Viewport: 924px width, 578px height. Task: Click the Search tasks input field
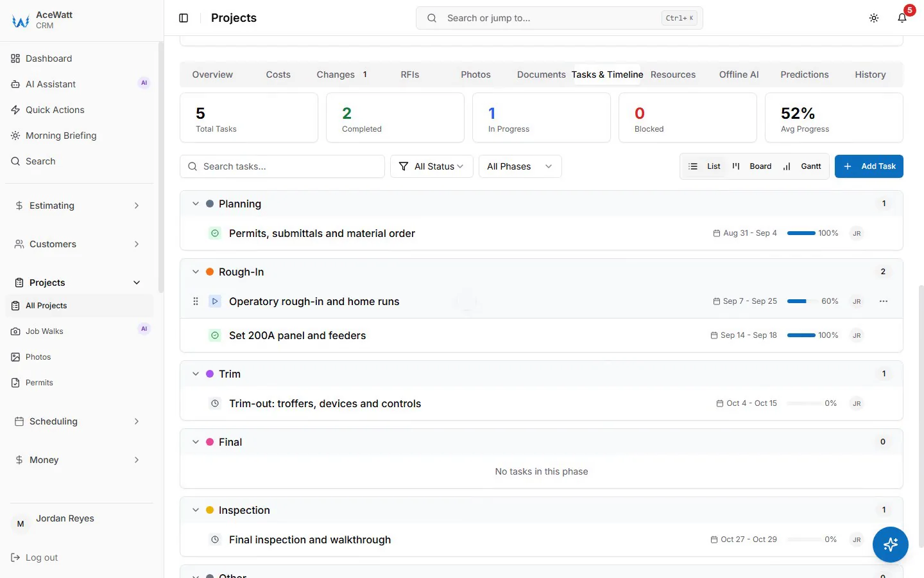click(x=282, y=166)
